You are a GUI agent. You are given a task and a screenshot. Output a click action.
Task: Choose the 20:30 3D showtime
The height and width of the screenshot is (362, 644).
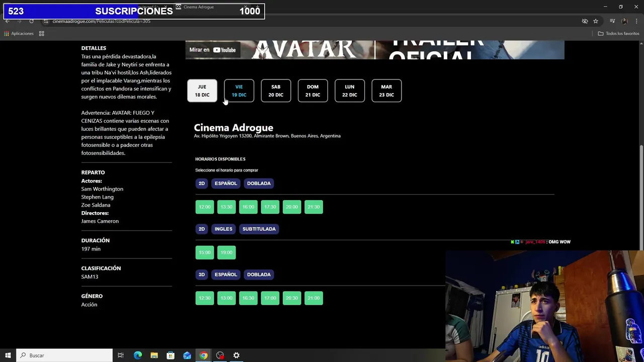pos(292,298)
